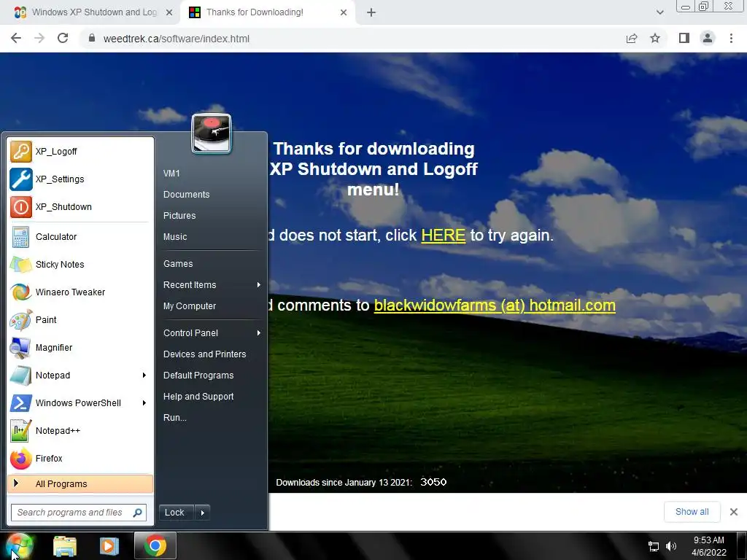Open the Calculator icon

coord(21,237)
